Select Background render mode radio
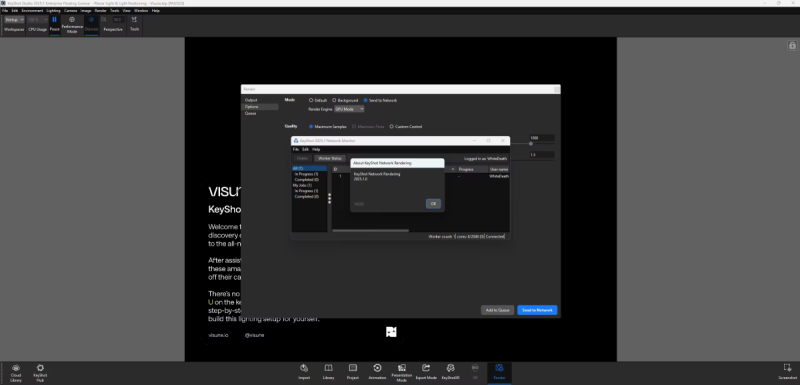Viewport: 800px width, 385px height. (334, 100)
